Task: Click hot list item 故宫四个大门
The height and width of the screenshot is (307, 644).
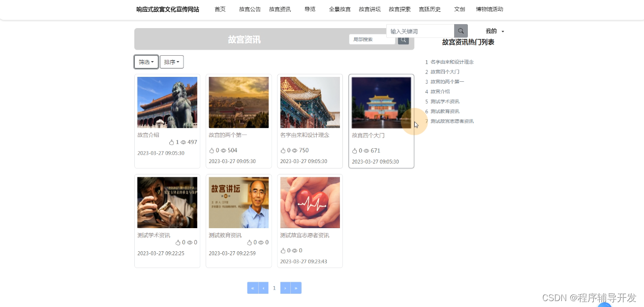Action: [x=445, y=72]
